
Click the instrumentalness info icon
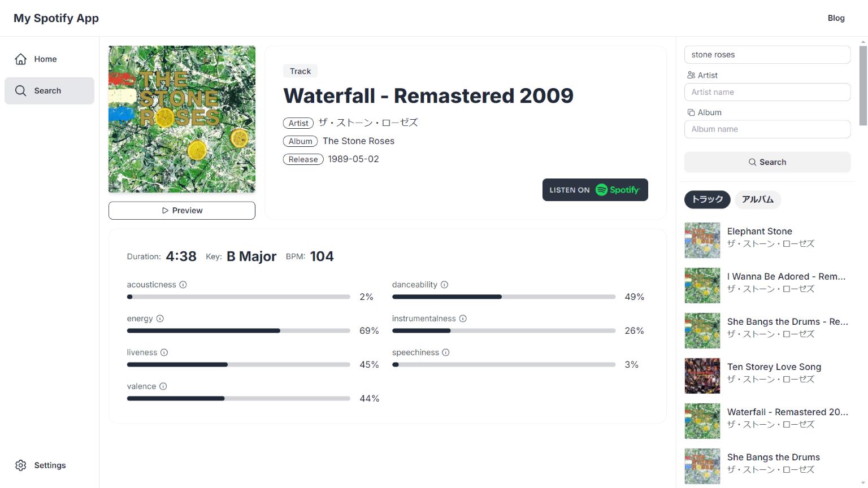coord(463,319)
